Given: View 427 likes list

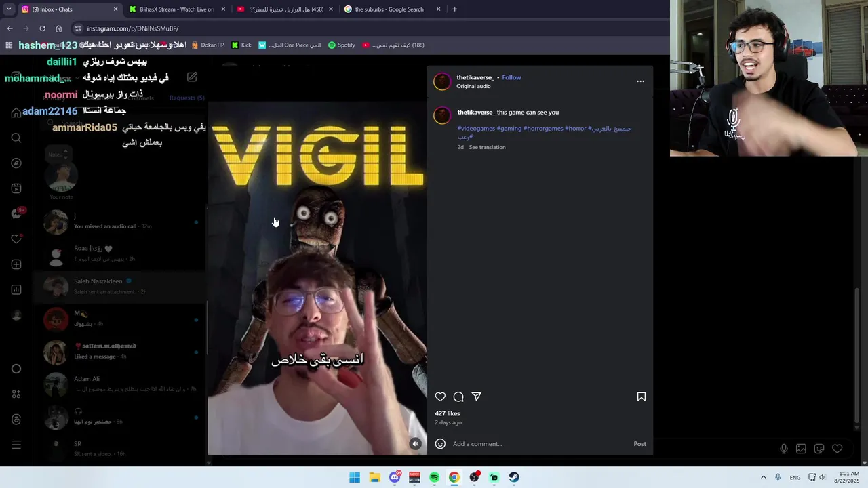Looking at the screenshot, I should 448,413.
